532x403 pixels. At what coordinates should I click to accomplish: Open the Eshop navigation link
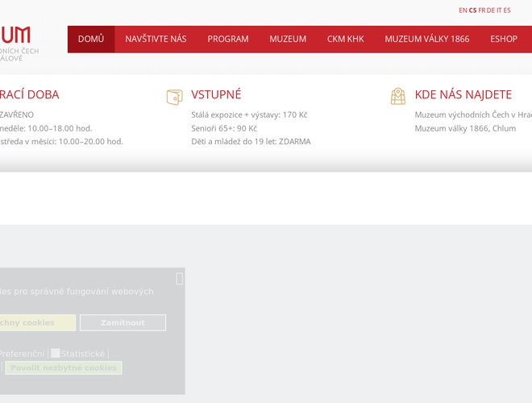(x=504, y=39)
